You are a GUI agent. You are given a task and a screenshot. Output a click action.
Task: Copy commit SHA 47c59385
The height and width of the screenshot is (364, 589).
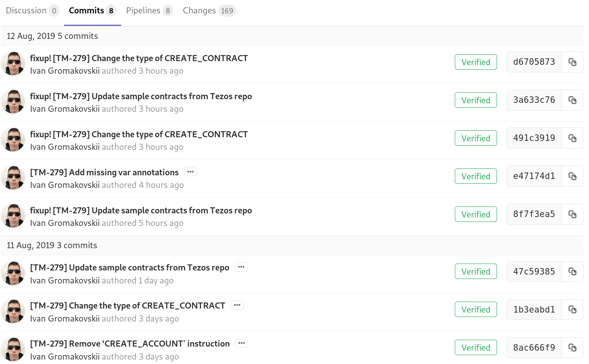coord(572,271)
